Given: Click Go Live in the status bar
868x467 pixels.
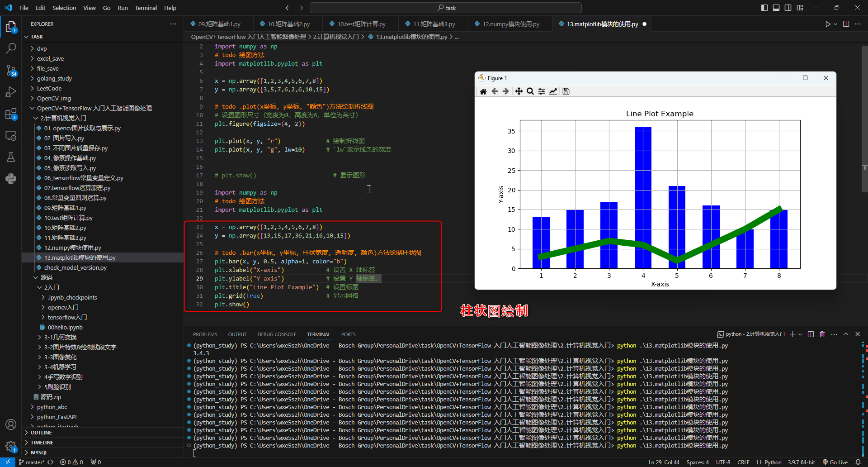Looking at the screenshot, I should tap(835, 462).
